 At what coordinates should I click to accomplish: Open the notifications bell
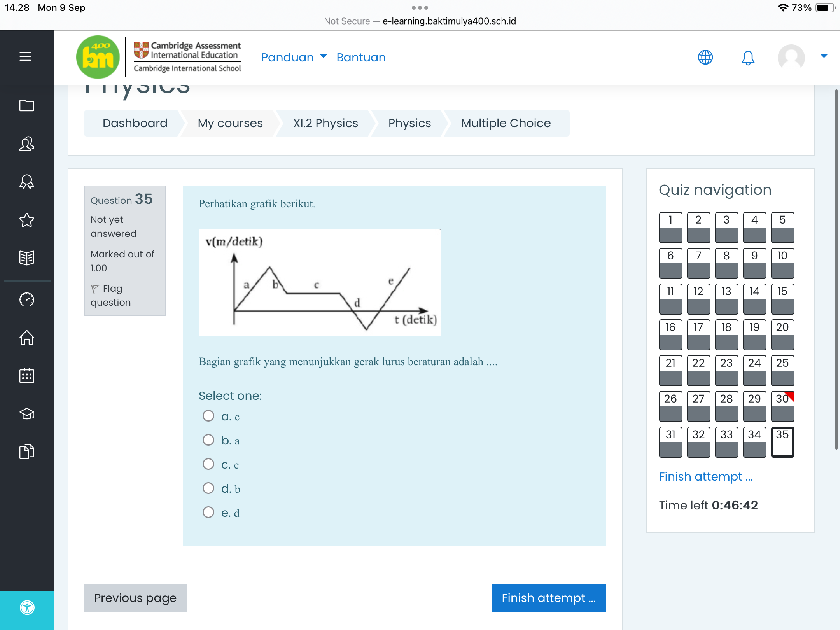pyautogui.click(x=748, y=58)
